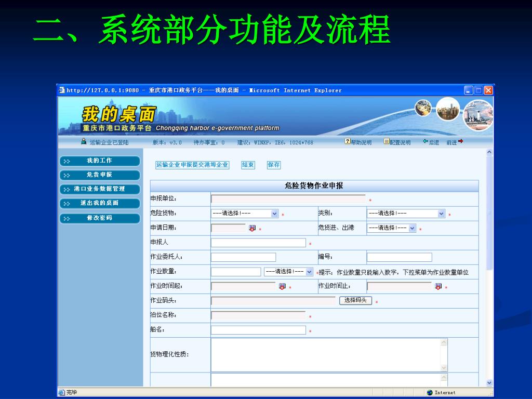Click the 申报人 input field
The width and height of the screenshot is (532, 399).
tap(258, 243)
